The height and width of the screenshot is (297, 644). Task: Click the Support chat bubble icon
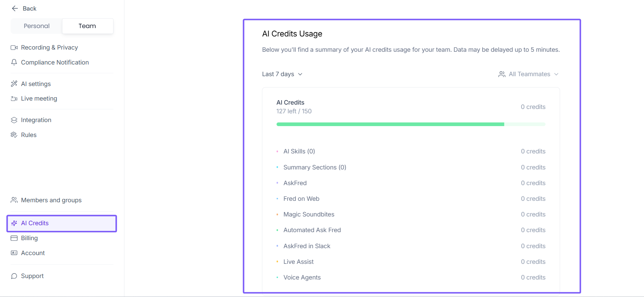coord(14,276)
